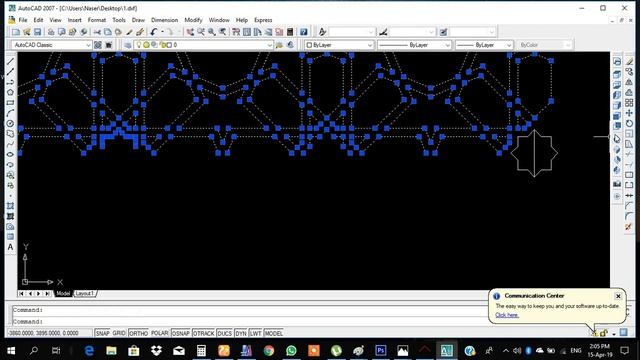Open the Draw menu
Screen dimensions: 640x360
point(138,20)
